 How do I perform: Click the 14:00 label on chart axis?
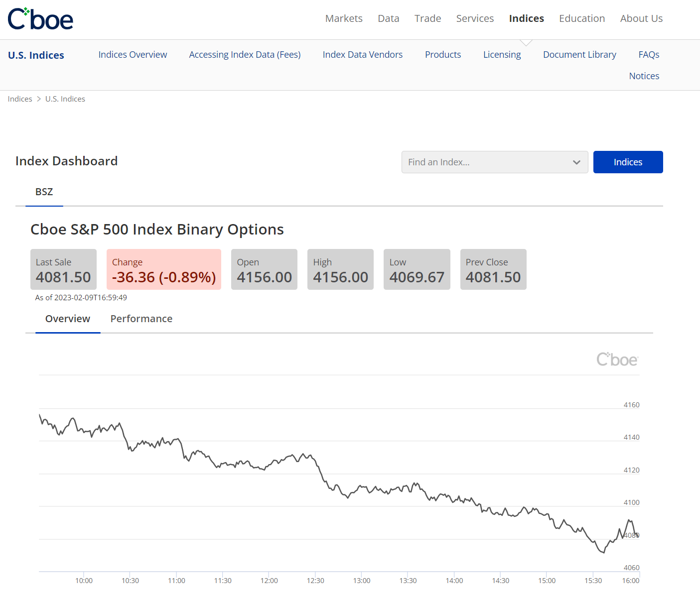(x=454, y=581)
